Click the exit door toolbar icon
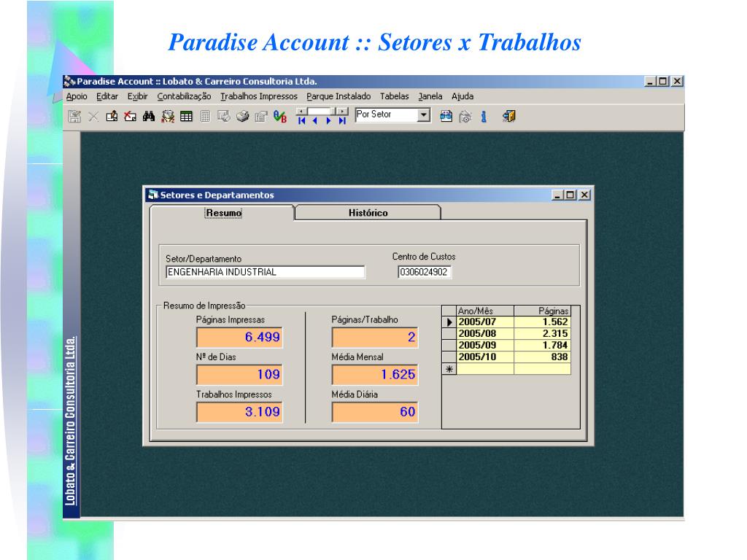Viewport: 747px width, 560px height. (x=508, y=116)
